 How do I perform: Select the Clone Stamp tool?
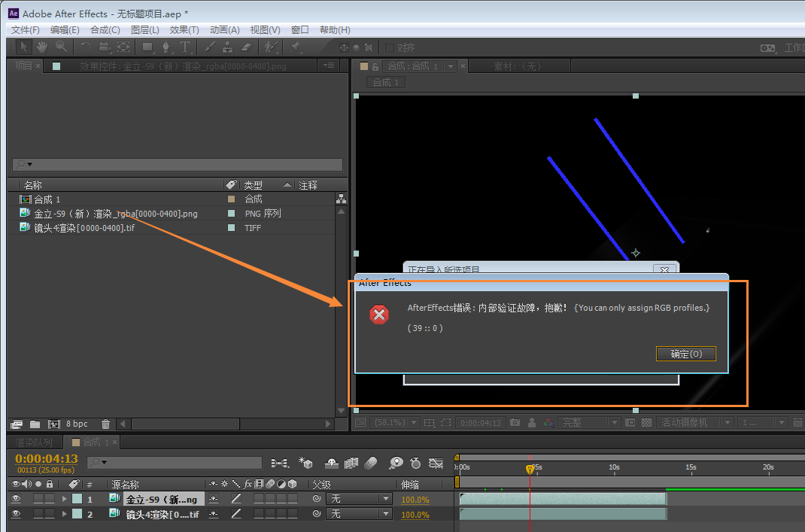[x=227, y=47]
